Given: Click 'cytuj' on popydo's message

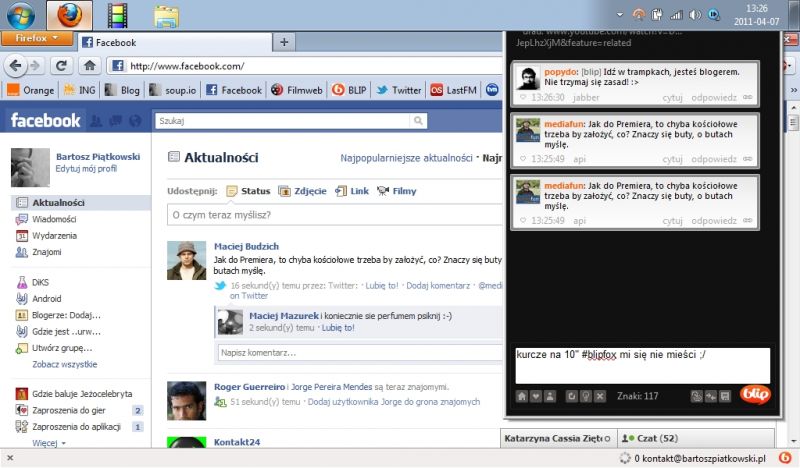Looking at the screenshot, I should (x=672, y=97).
